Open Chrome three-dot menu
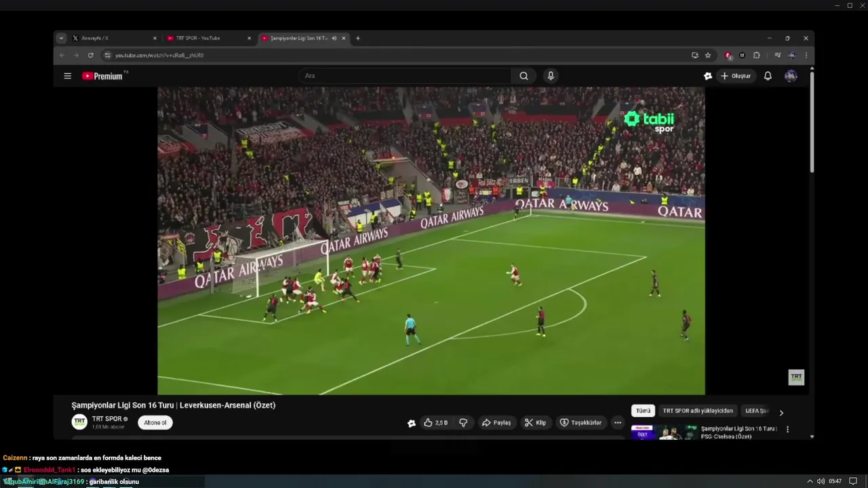Image resolution: width=868 pixels, height=488 pixels. 806,56
